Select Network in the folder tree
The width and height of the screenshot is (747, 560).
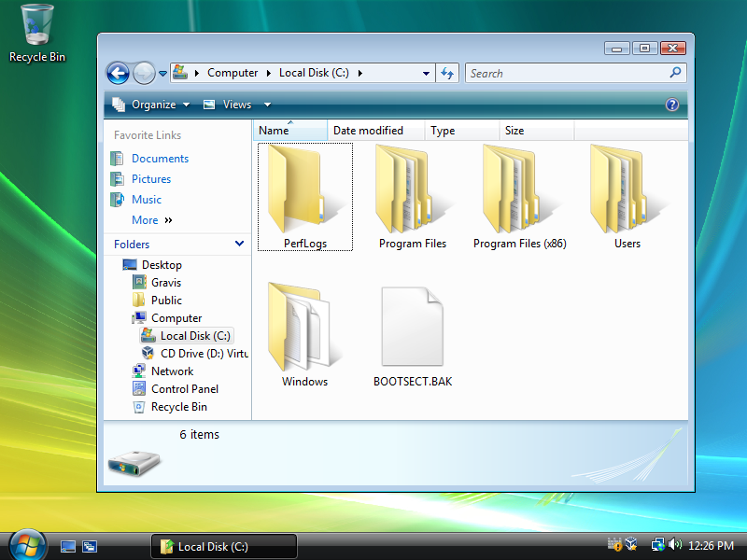pos(162,371)
